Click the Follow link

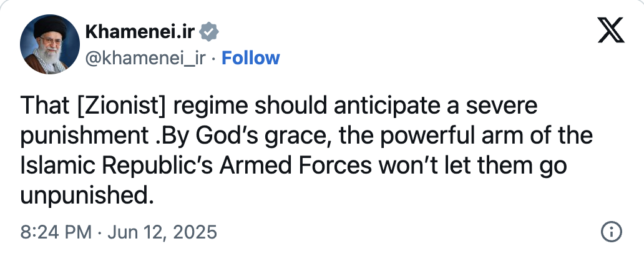pyautogui.click(x=251, y=58)
